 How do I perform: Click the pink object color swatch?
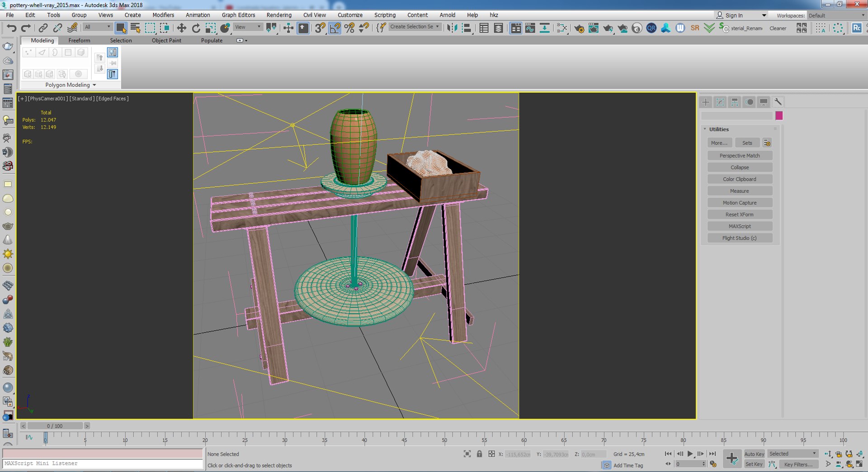tap(779, 116)
